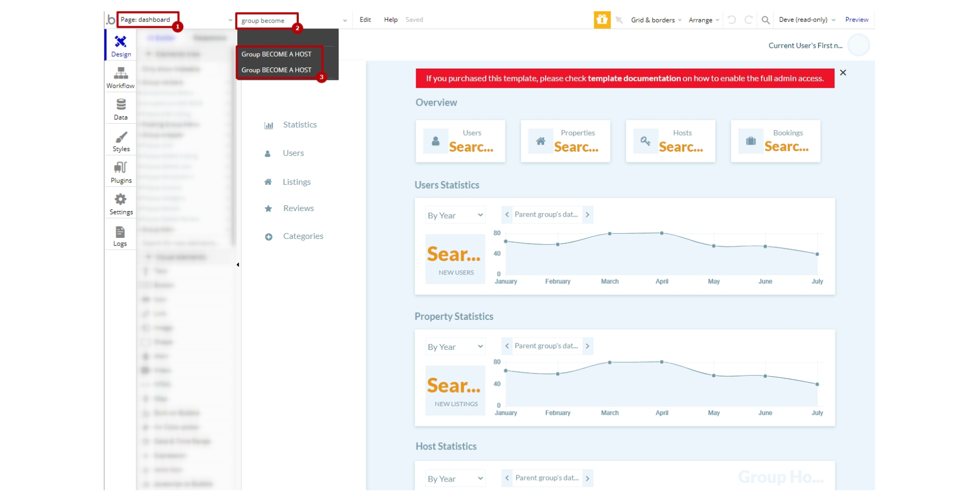Click the Host Statistics heading
The height and width of the screenshot is (494, 980).
pyautogui.click(x=446, y=446)
